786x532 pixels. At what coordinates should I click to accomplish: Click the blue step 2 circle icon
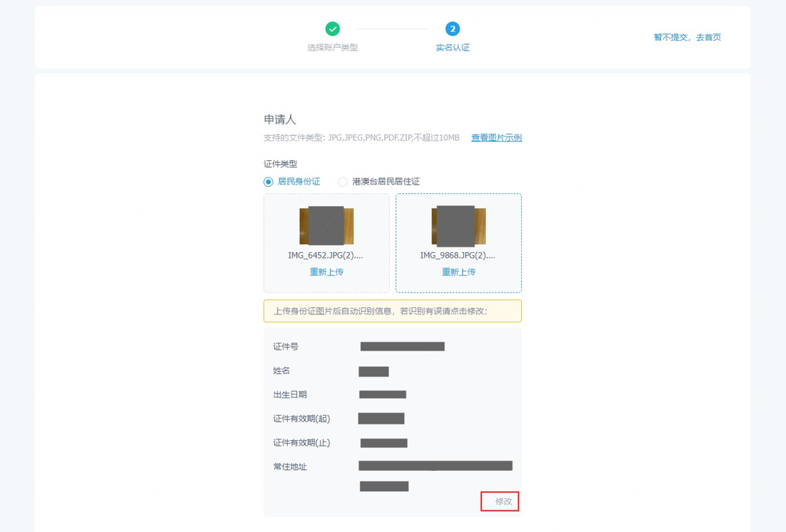coord(453,29)
